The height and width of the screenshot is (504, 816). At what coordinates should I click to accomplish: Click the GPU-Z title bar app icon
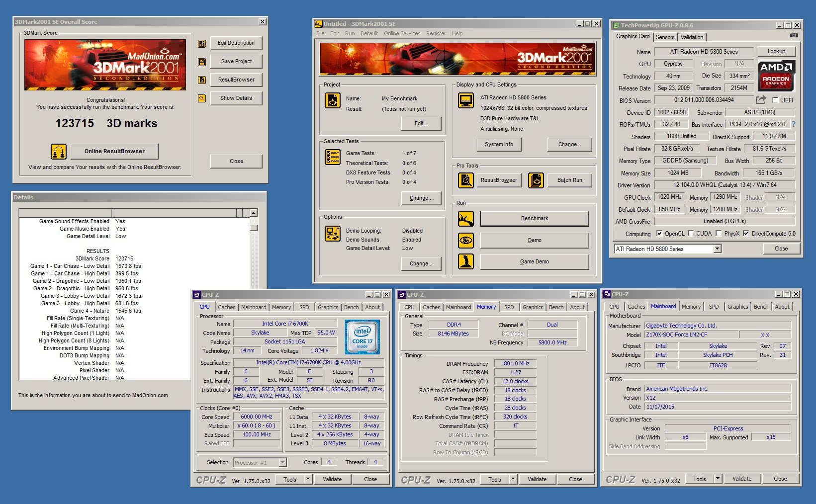[616, 25]
